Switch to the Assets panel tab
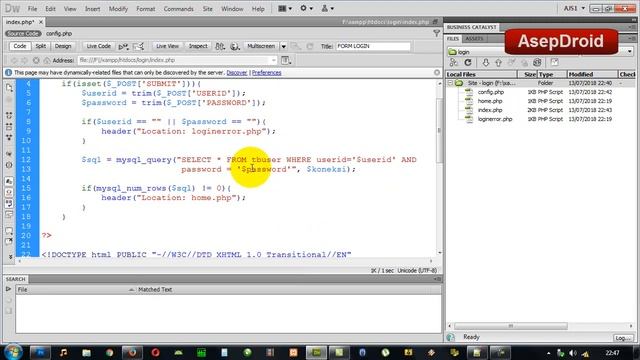640x360 pixels. pyautogui.click(x=474, y=38)
